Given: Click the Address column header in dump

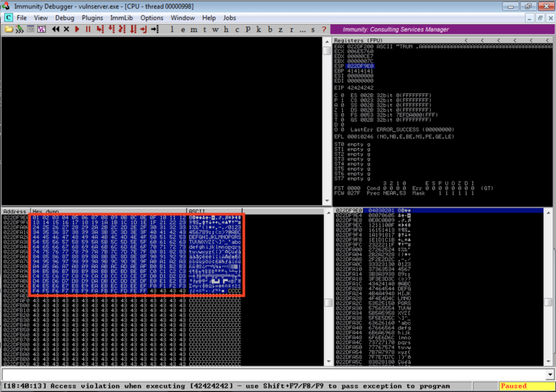Looking at the screenshot, I should 16,211.
